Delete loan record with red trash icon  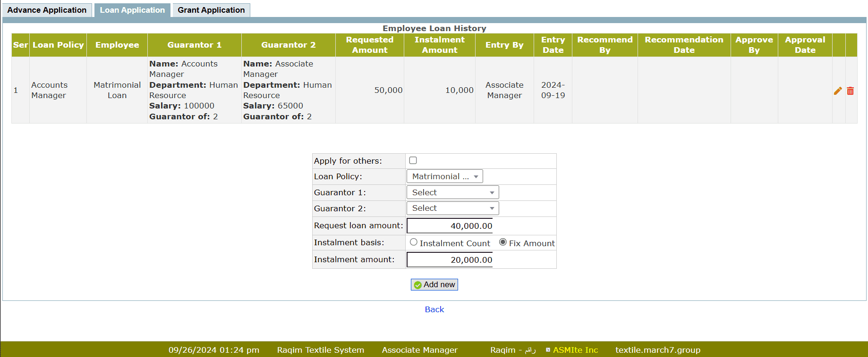tap(850, 91)
